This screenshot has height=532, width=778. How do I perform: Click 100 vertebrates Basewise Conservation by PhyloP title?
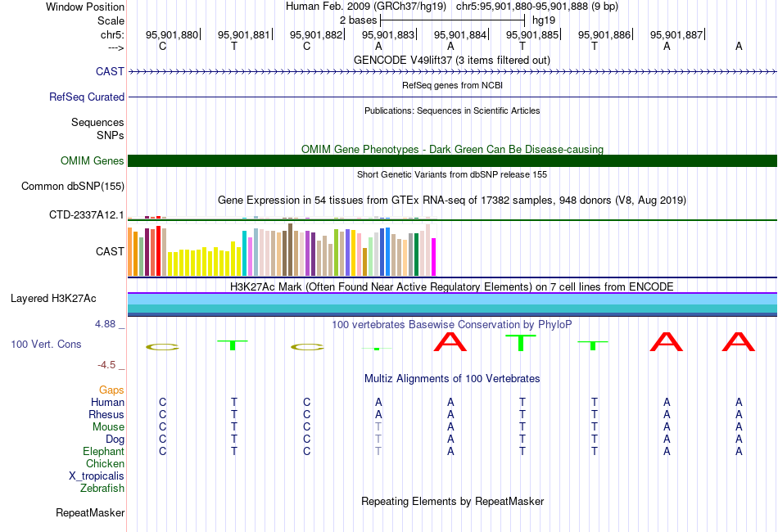[452, 324]
